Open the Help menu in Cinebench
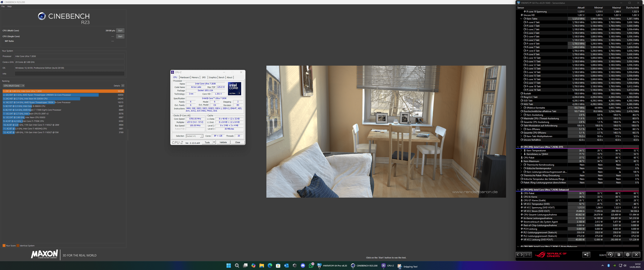The height and width of the screenshot is (270, 644). coord(9,7)
